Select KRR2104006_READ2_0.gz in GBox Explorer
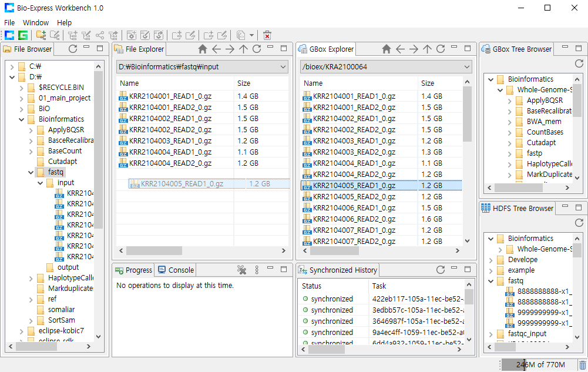This screenshot has width=588, height=372. 354,219
